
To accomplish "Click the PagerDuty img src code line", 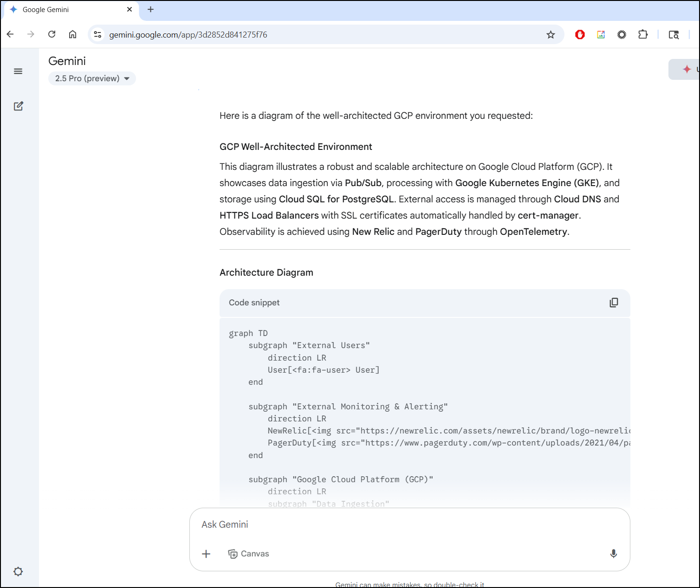I will pos(449,443).
